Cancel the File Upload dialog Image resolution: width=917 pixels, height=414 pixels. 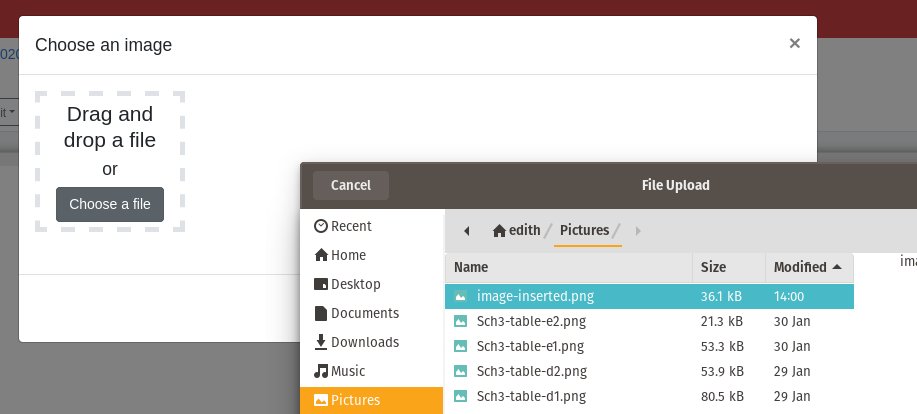coord(350,185)
